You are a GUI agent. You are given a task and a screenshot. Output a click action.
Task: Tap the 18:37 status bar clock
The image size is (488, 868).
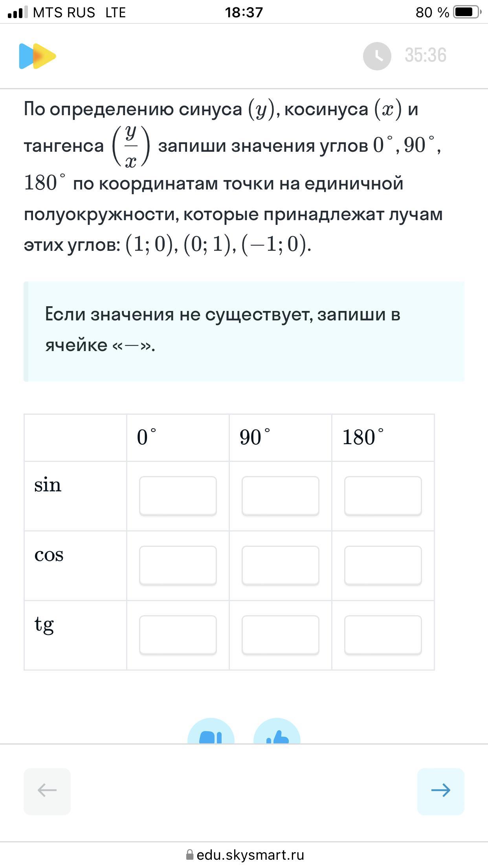coord(244,13)
